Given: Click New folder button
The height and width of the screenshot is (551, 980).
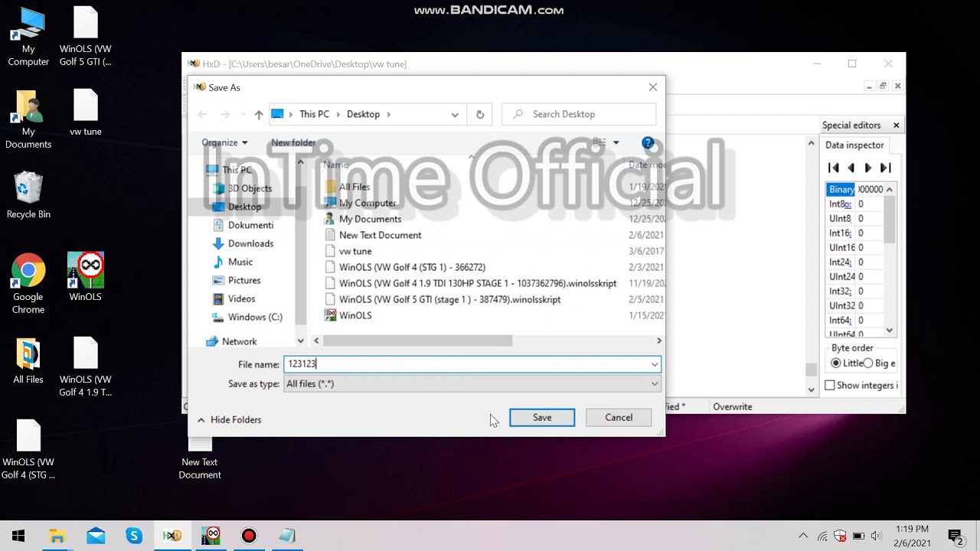Looking at the screenshot, I should coord(293,142).
